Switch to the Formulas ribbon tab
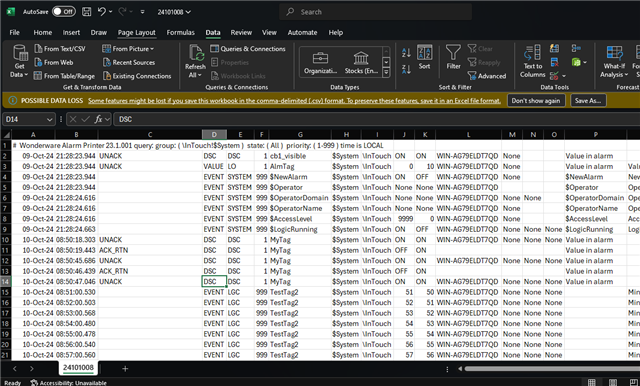 [x=180, y=32]
